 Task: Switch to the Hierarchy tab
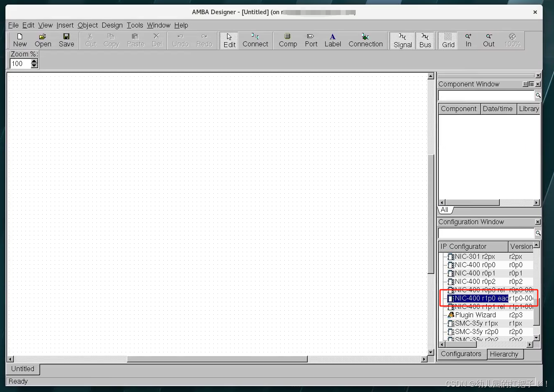point(505,354)
